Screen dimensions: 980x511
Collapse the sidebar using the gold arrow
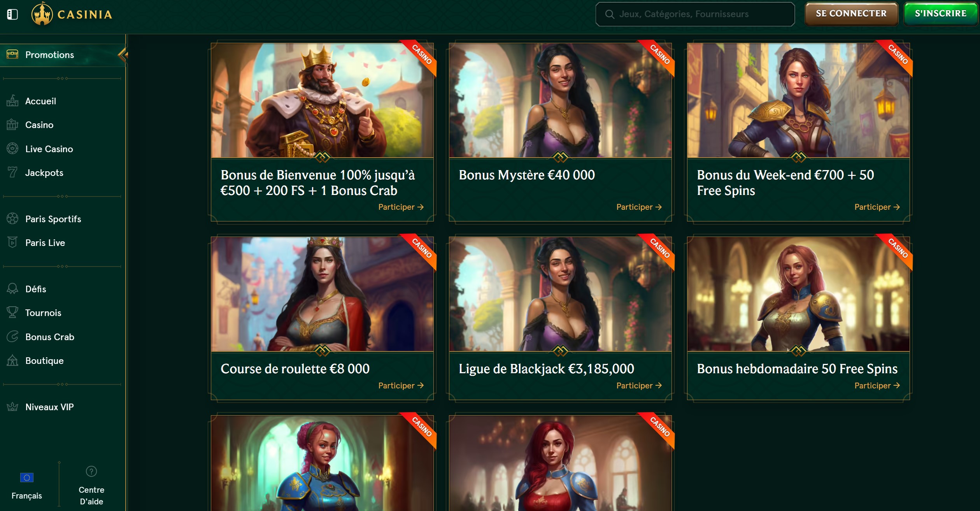tap(123, 55)
